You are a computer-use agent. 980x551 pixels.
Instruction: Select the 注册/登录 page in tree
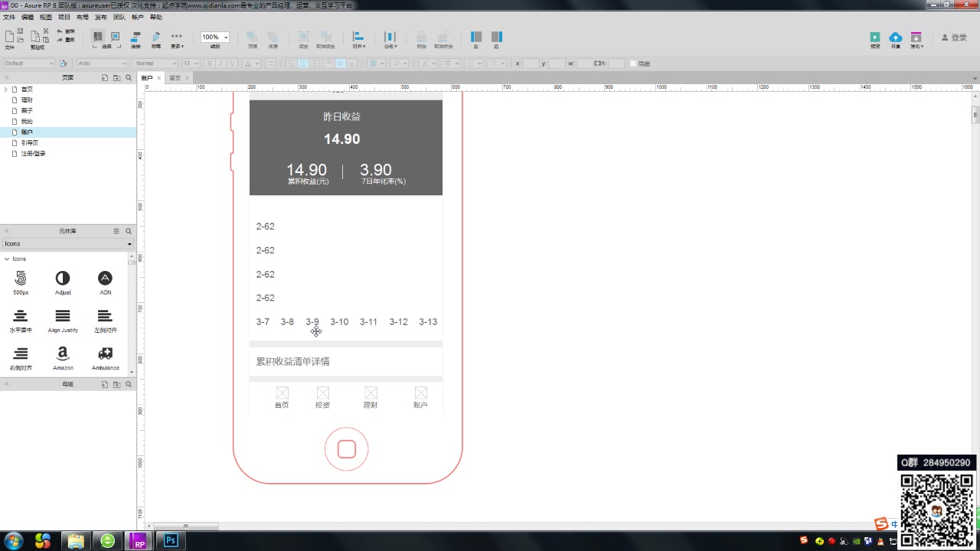33,154
